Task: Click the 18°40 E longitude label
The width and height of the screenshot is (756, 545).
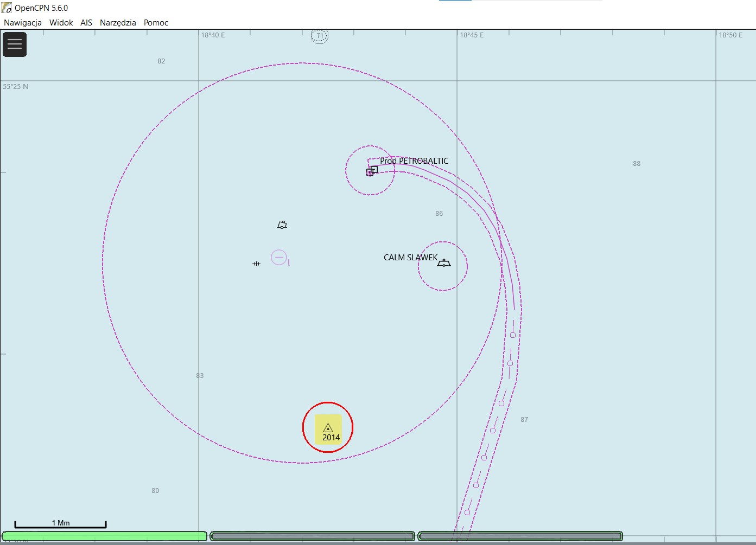Action: click(213, 35)
